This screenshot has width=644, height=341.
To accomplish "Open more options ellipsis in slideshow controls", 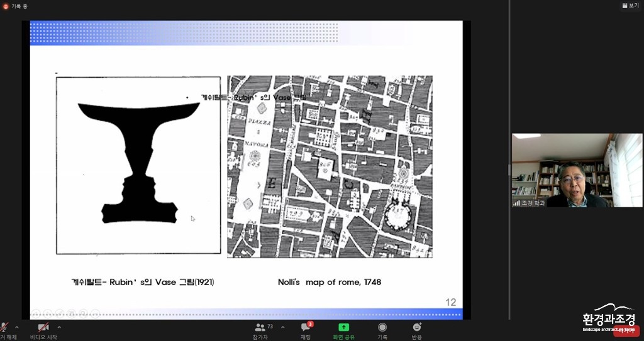I will tap(96, 314).
